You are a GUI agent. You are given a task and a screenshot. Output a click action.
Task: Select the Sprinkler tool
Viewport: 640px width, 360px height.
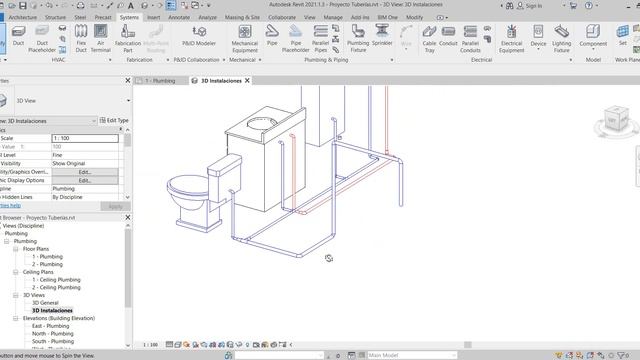point(382,36)
